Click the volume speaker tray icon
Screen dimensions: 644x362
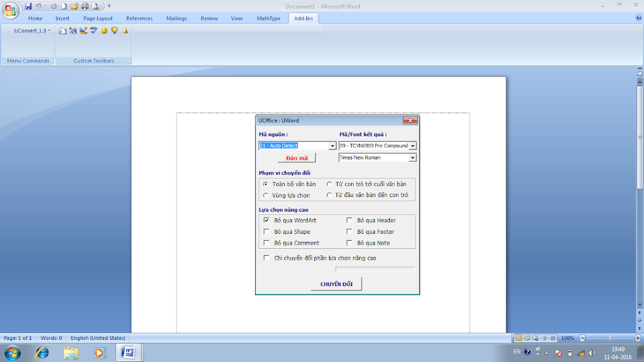click(x=592, y=353)
